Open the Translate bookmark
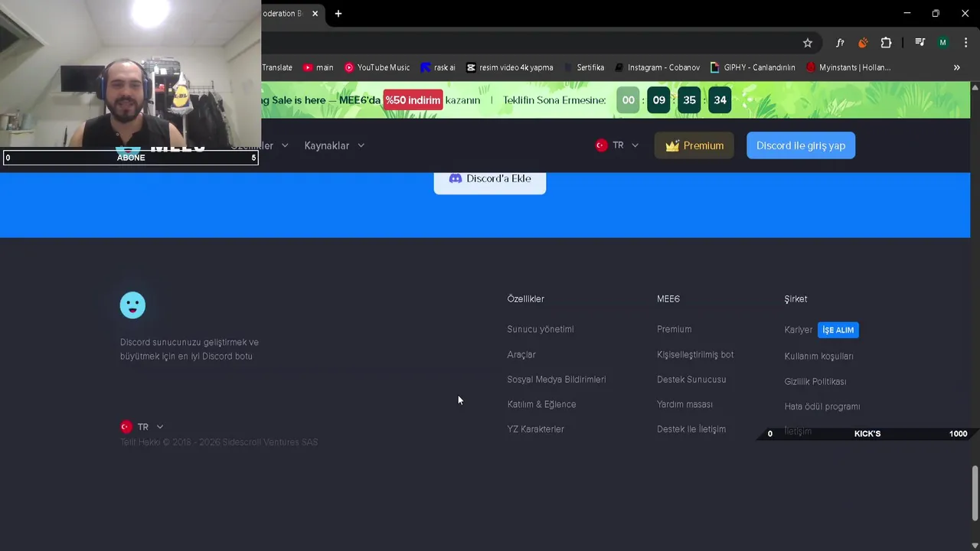This screenshot has height=551, width=980. point(276,67)
